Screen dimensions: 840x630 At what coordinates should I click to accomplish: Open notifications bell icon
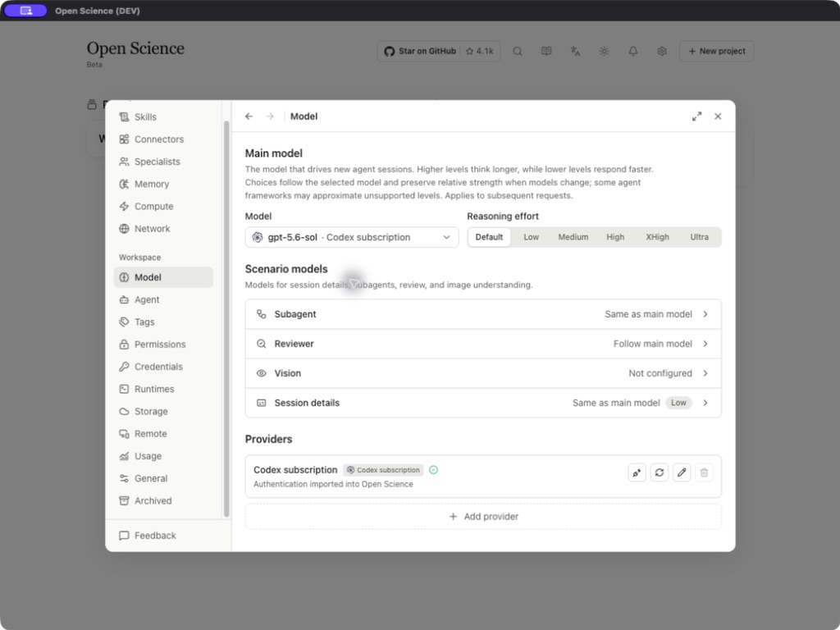(x=633, y=52)
